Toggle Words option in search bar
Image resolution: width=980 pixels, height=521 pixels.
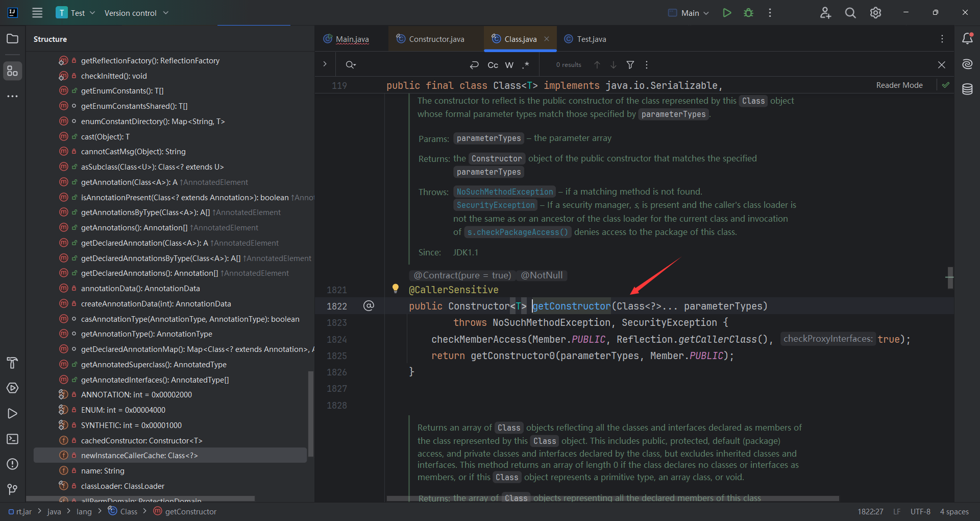(509, 65)
